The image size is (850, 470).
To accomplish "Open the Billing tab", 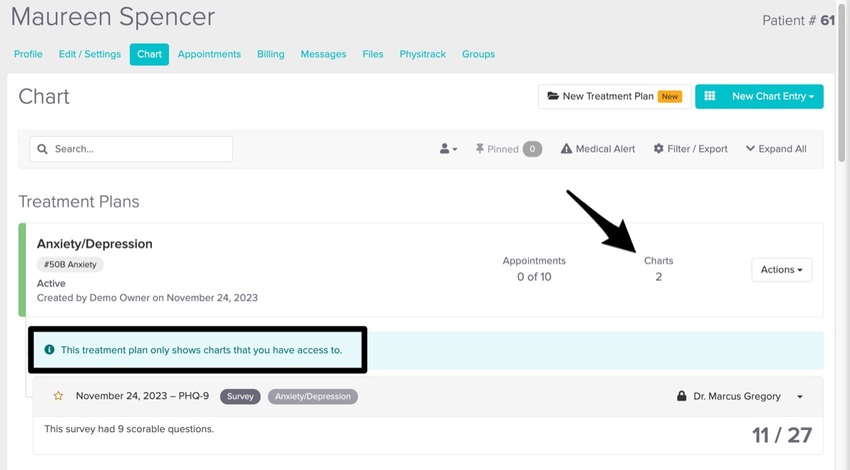I will pos(270,54).
